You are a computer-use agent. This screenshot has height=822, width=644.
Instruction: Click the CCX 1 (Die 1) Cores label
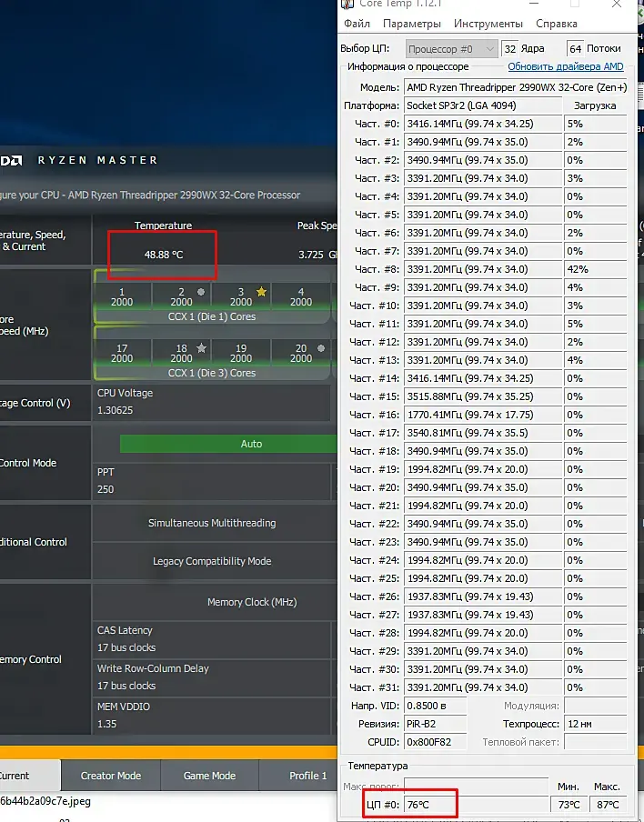point(212,316)
